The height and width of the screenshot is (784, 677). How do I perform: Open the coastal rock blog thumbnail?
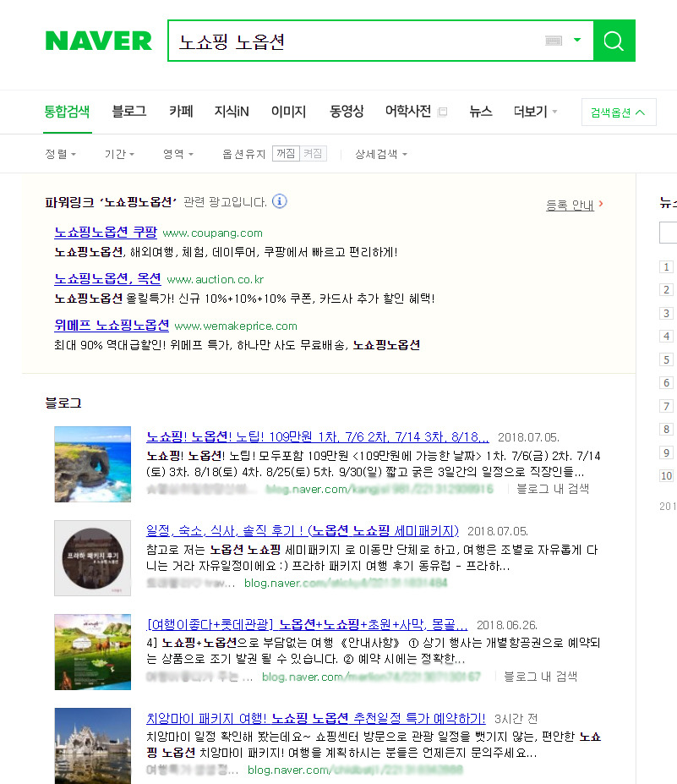92,464
